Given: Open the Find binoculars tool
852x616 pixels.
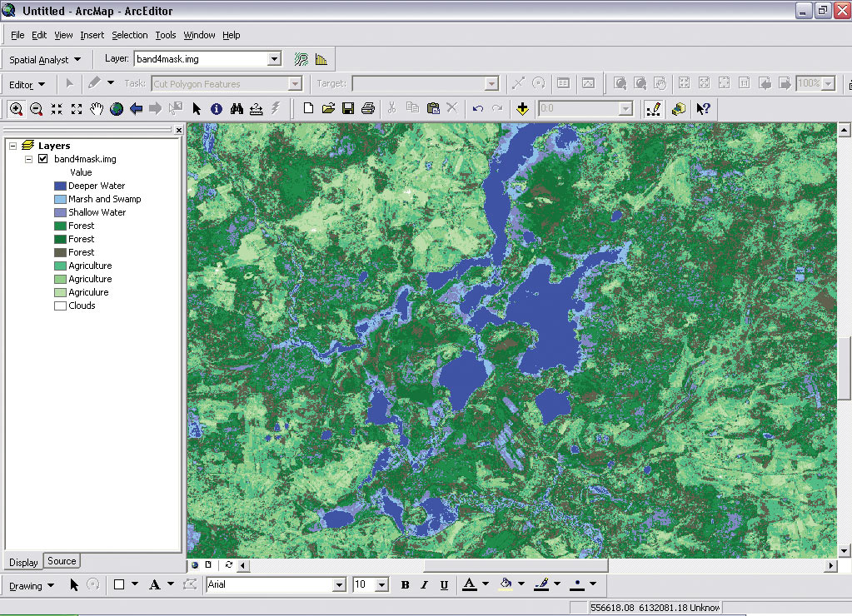Looking at the screenshot, I should (x=237, y=108).
